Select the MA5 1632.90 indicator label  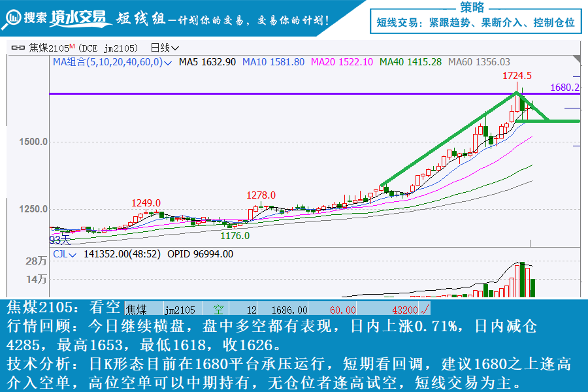coord(207,62)
